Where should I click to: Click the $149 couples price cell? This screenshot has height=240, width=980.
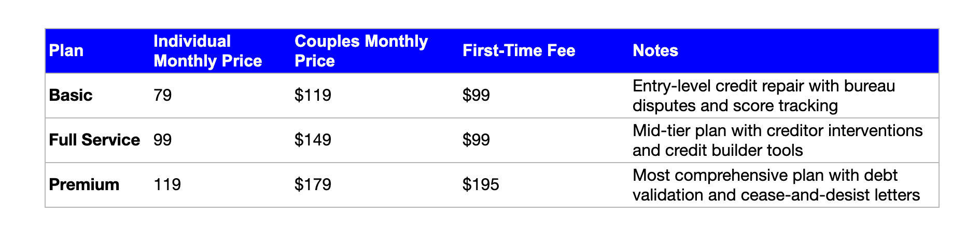click(x=313, y=140)
